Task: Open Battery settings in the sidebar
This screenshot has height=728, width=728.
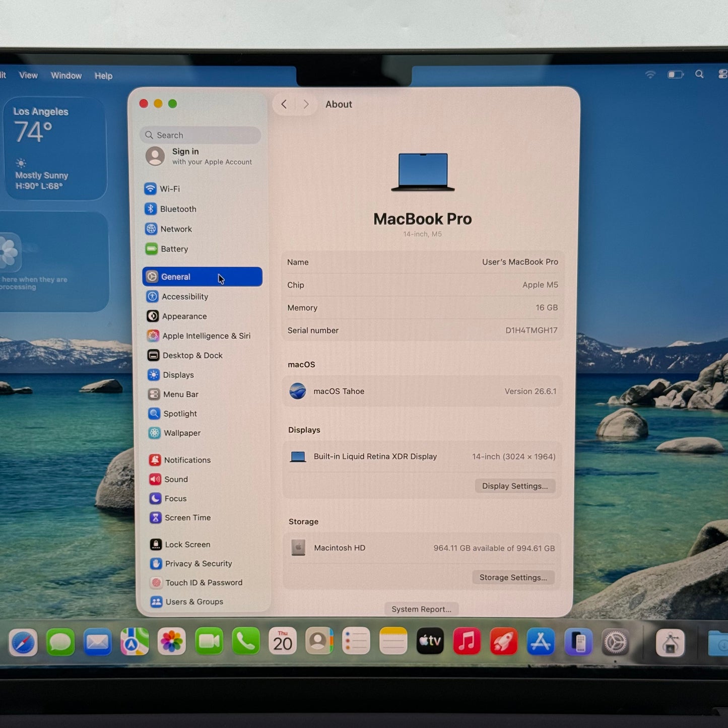Action: 202,249
